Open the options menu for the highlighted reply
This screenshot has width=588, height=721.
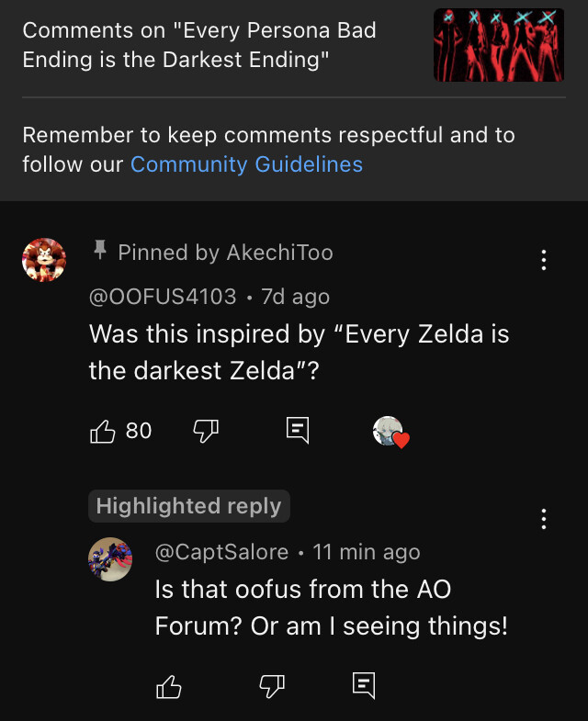click(544, 519)
